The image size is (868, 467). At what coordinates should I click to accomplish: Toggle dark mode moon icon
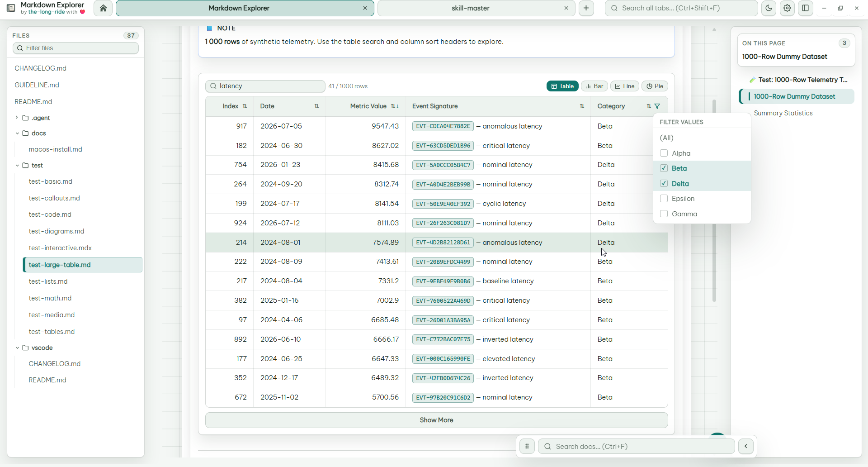point(769,8)
